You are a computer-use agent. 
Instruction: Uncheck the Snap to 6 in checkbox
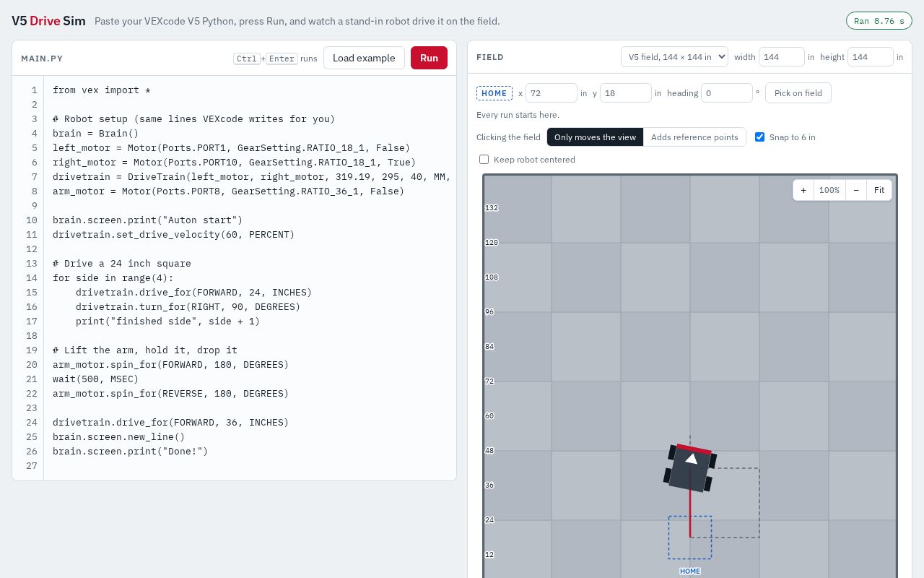tap(759, 137)
